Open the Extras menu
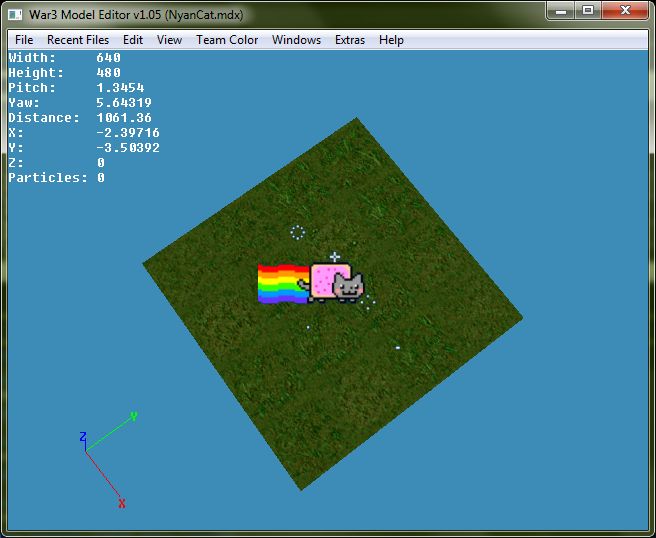Screen dimensions: 656x538 coord(350,40)
